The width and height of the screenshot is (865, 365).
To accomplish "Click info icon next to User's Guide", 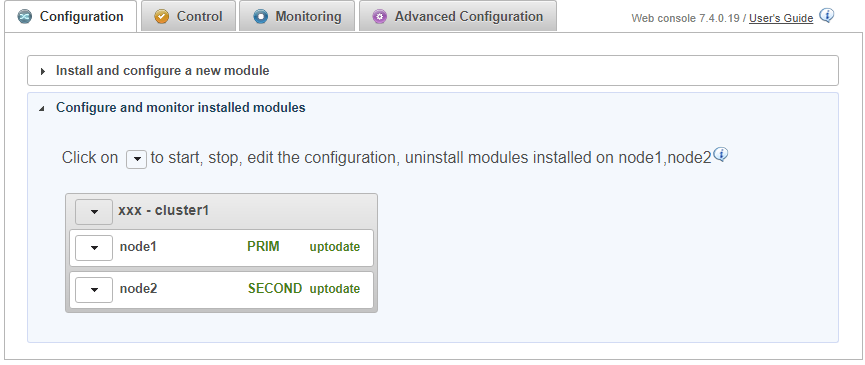I will click(826, 15).
